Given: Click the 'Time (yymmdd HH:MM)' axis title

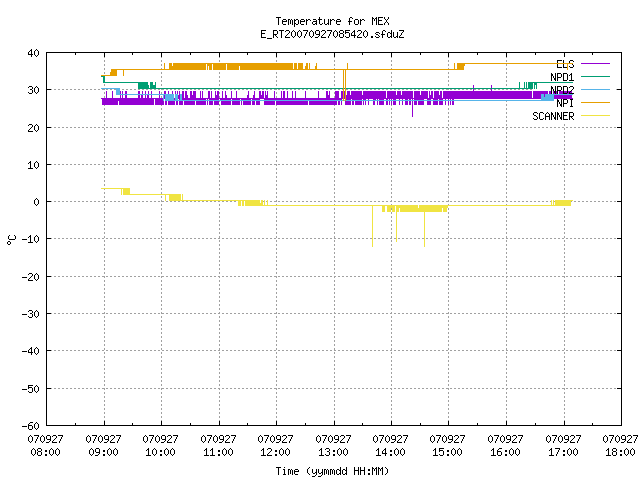Looking at the screenshot, I should click(332, 471).
